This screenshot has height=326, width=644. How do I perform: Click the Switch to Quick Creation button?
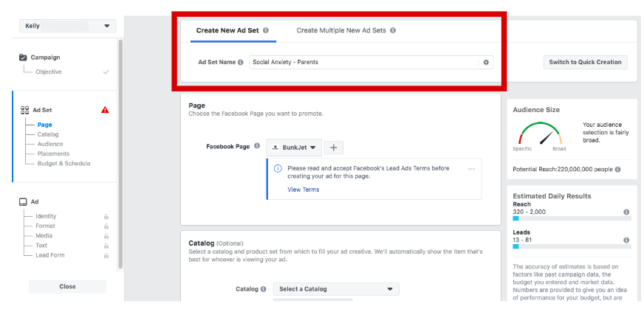pyautogui.click(x=585, y=63)
